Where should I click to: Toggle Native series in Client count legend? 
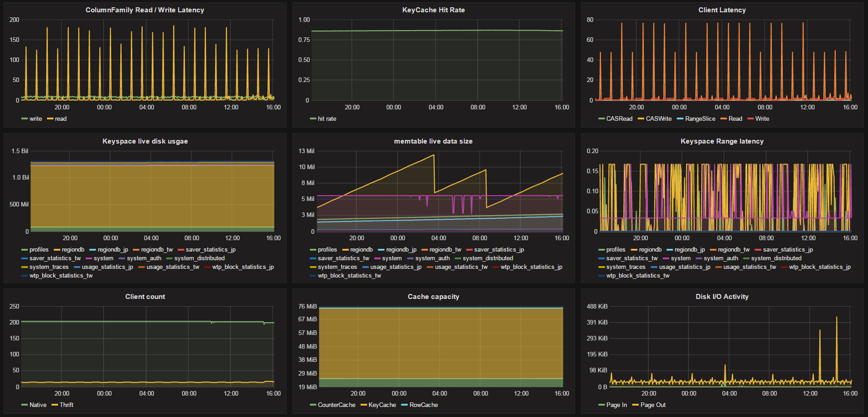pyautogui.click(x=38, y=405)
